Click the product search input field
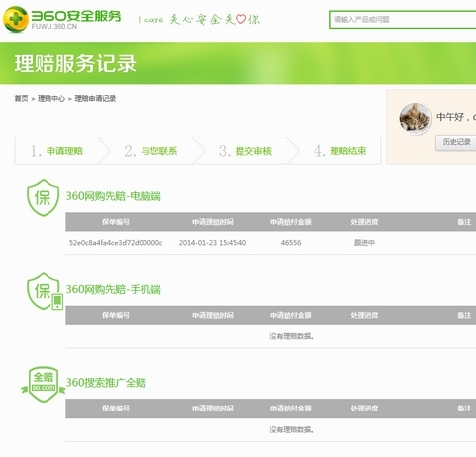 pos(403,20)
